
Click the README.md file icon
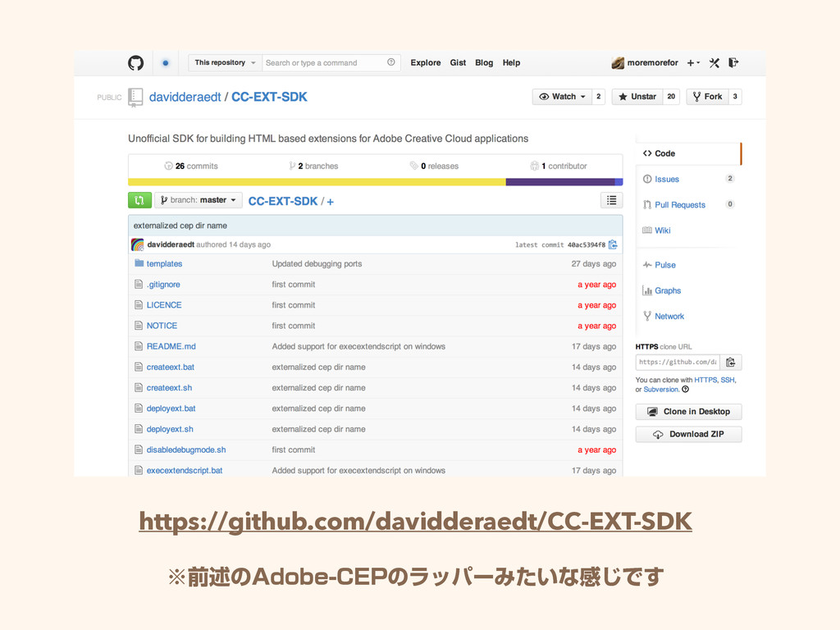point(139,346)
